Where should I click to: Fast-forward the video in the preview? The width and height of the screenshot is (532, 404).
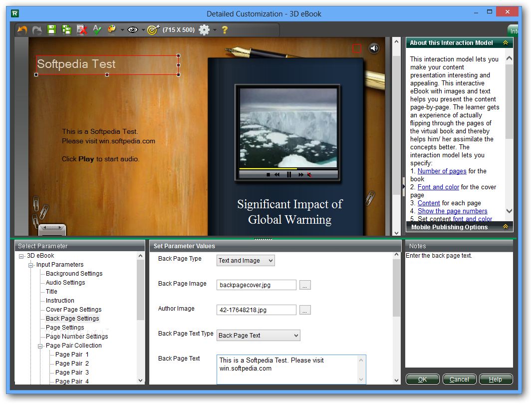pos(301,174)
